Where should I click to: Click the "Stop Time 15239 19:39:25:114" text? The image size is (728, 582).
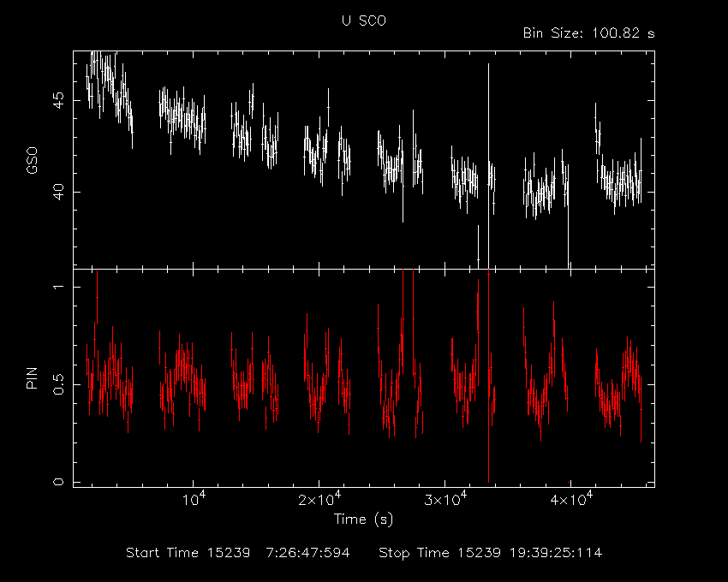490,553
